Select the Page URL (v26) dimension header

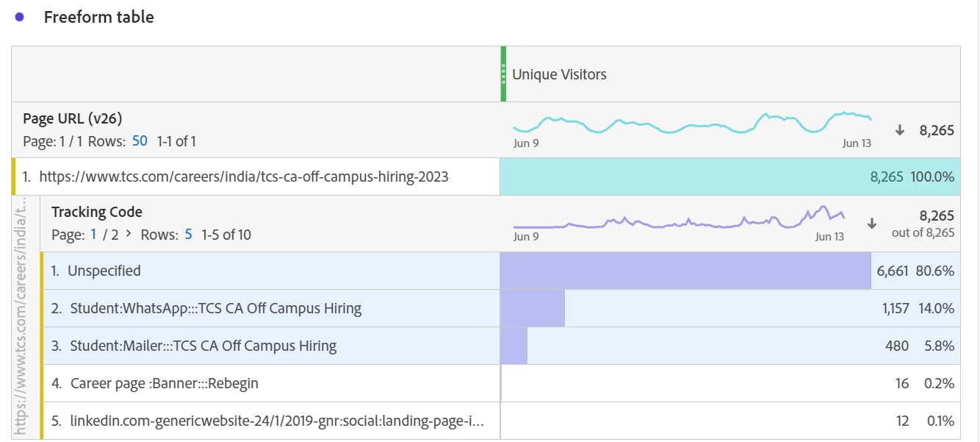click(73, 118)
